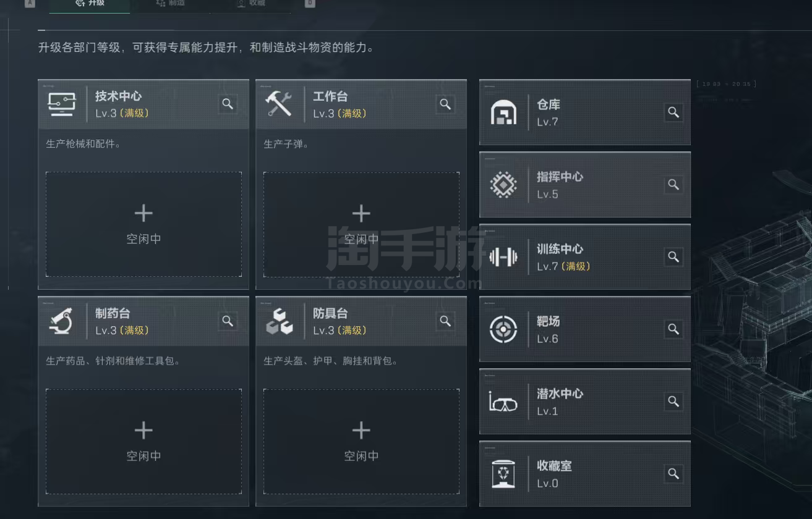The image size is (812, 519).
Task: Click the 靶场 target icon
Action: coord(503,329)
